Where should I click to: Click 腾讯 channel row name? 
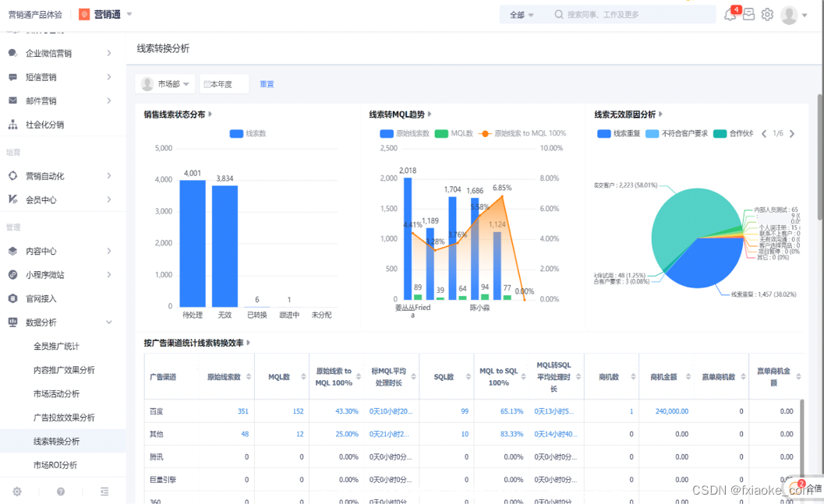pyautogui.click(x=157, y=457)
